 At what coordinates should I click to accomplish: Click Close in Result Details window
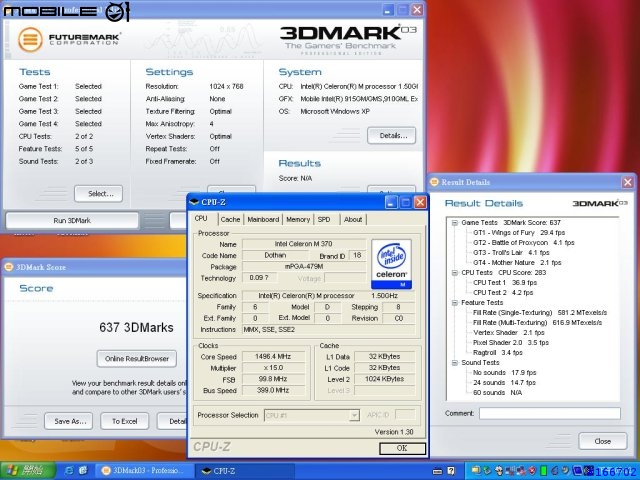click(x=602, y=441)
